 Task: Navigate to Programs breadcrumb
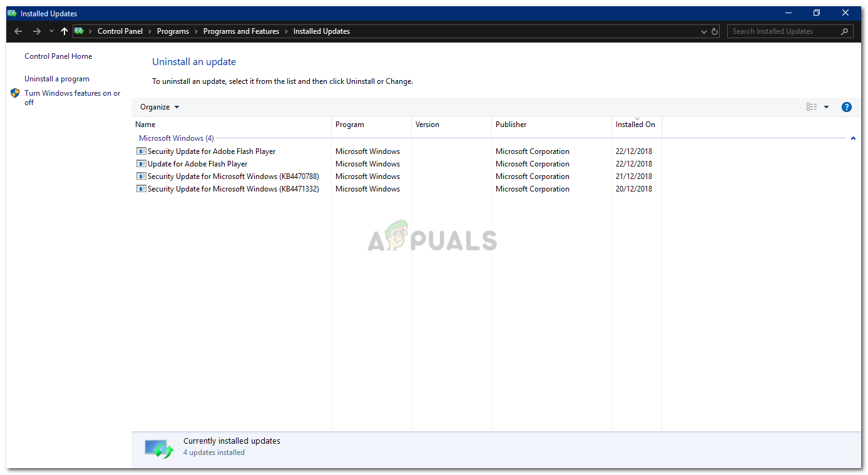click(x=173, y=31)
